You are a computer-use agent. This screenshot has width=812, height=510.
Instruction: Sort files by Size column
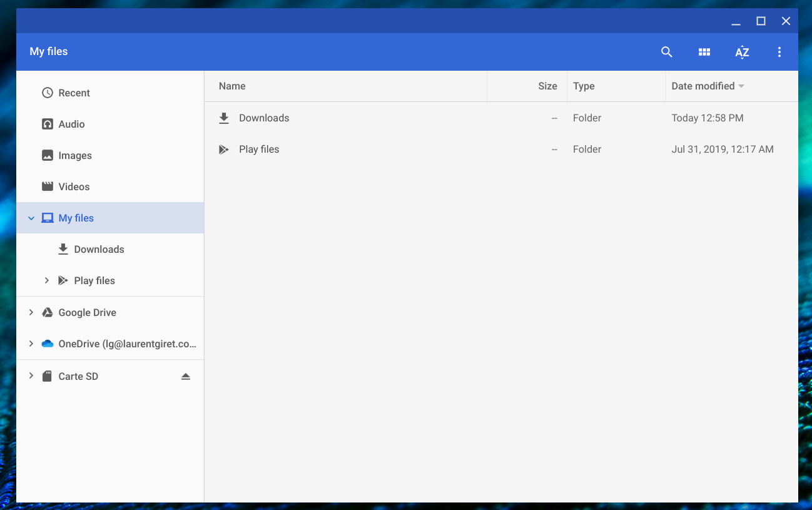[547, 86]
